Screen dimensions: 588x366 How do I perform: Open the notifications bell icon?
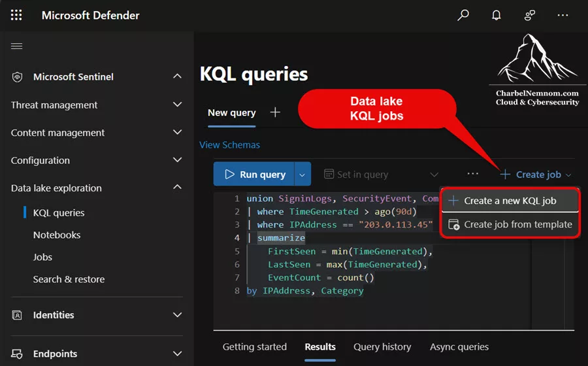[496, 15]
